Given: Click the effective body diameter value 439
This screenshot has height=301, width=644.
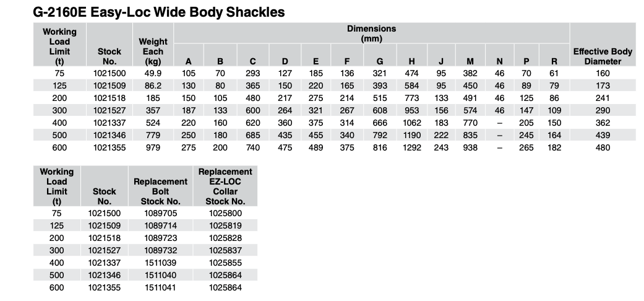Looking at the screenshot, I should click(x=603, y=136).
